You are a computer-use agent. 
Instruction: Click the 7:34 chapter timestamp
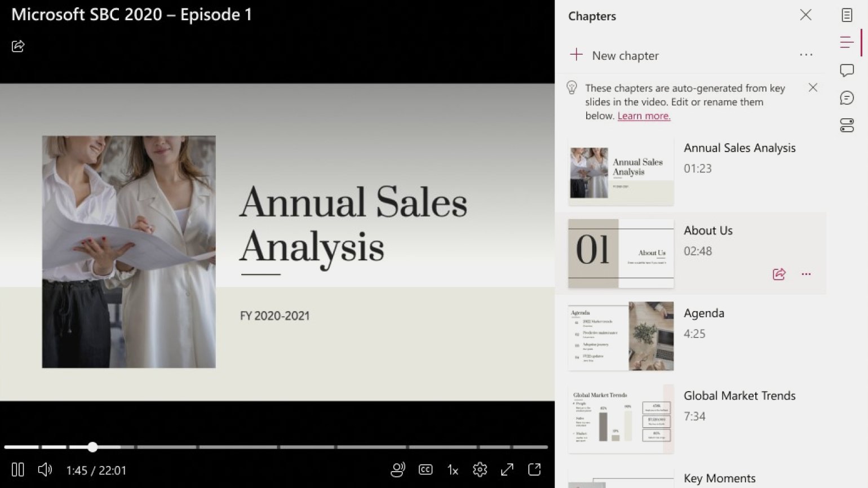694,416
